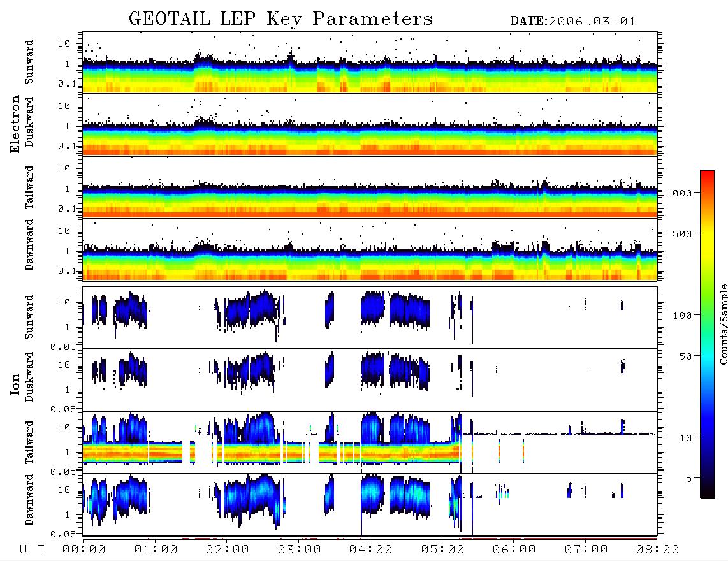
Task: Click the Electron Tailward axis label
Action: [x=29, y=187]
